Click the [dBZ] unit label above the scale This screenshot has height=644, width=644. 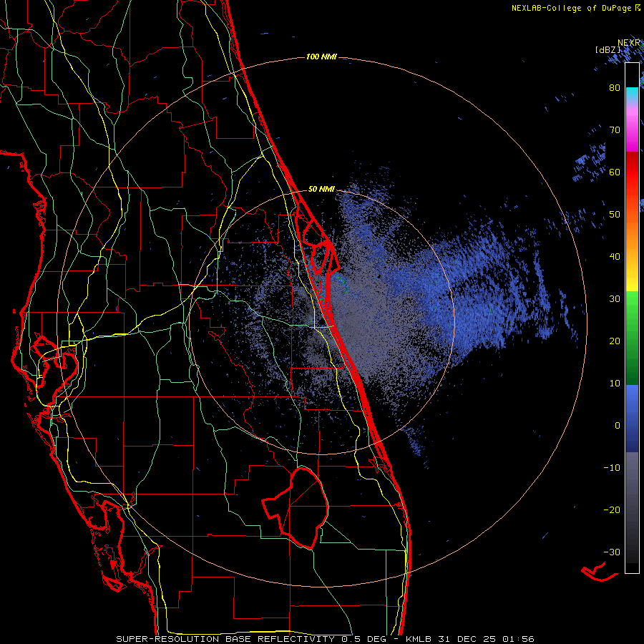608,50
